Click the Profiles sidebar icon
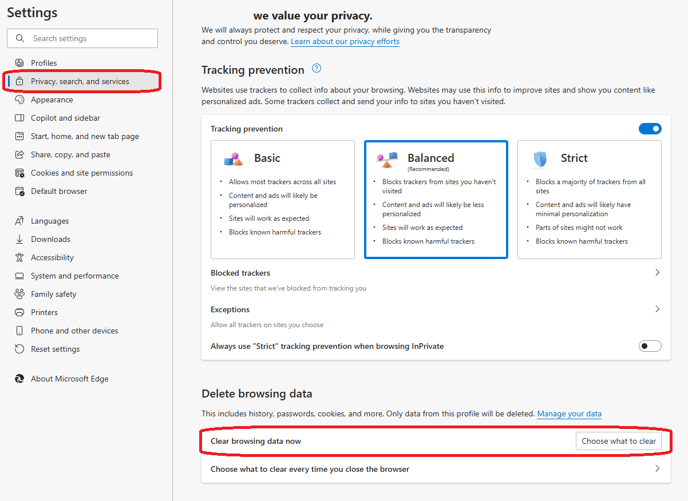This screenshot has width=688, height=501. [19, 63]
